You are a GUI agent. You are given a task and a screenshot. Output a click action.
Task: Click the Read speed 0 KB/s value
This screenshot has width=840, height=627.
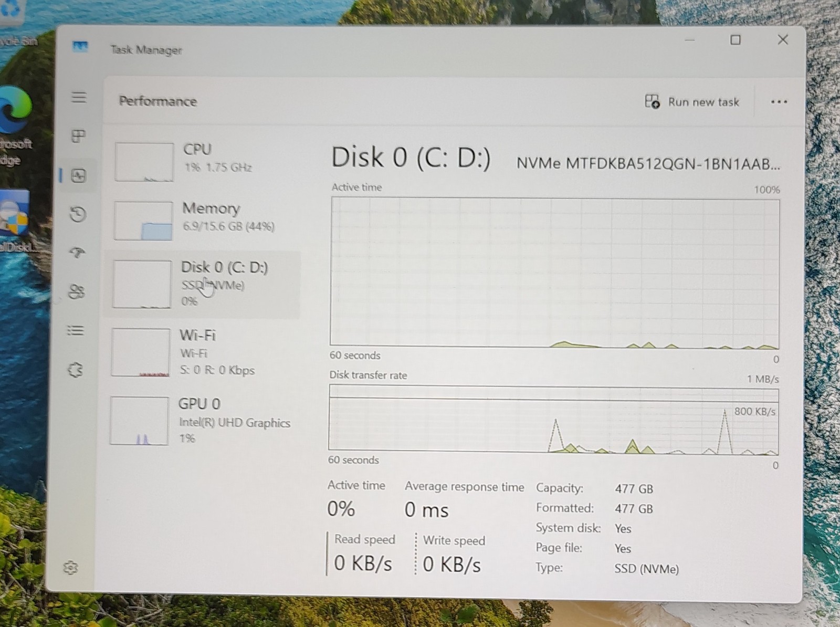363,563
